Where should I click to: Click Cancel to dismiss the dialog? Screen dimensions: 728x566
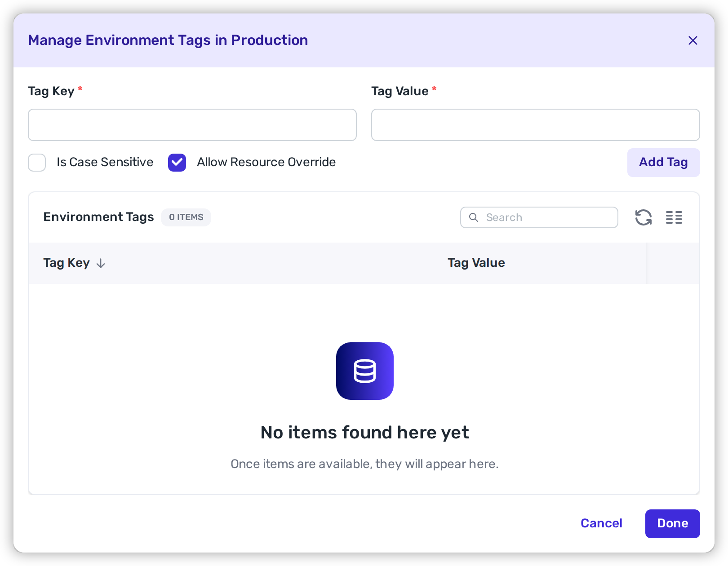[x=601, y=523]
